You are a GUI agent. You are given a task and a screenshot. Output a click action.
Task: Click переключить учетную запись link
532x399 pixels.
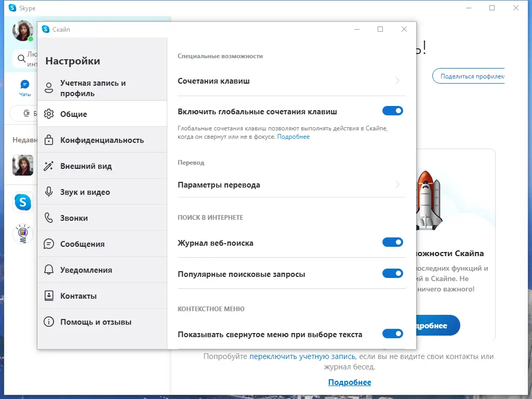[x=302, y=356]
